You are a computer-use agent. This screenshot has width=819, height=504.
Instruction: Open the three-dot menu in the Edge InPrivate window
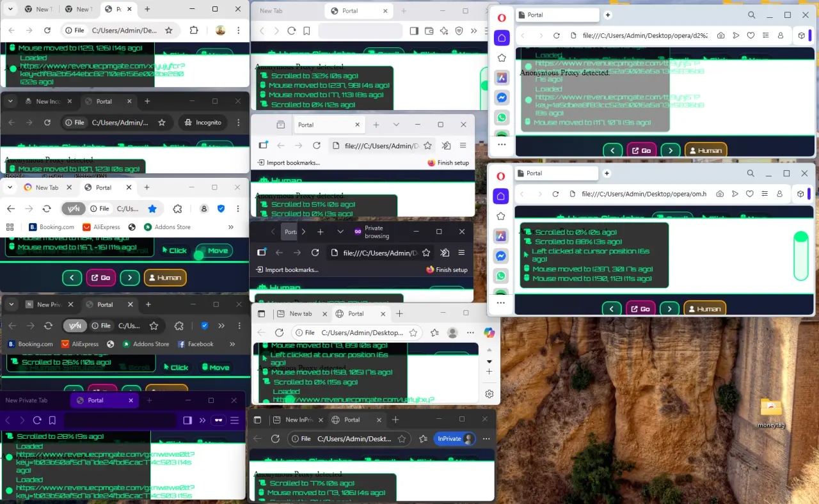pos(487,439)
